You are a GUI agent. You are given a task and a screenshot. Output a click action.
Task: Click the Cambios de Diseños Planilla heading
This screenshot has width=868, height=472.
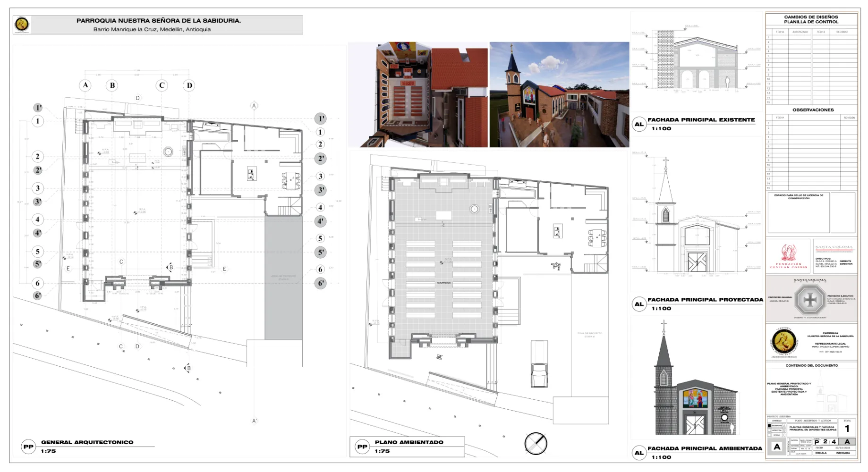(811, 19)
